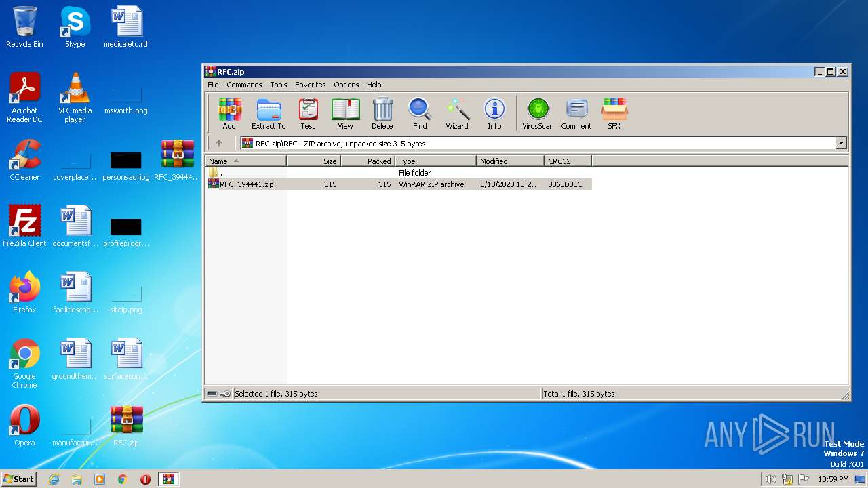Open the File menu

pyautogui.click(x=213, y=85)
